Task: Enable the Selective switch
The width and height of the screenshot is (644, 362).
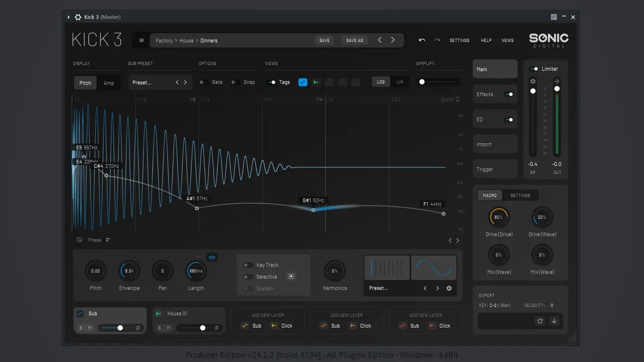Action: 248,277
